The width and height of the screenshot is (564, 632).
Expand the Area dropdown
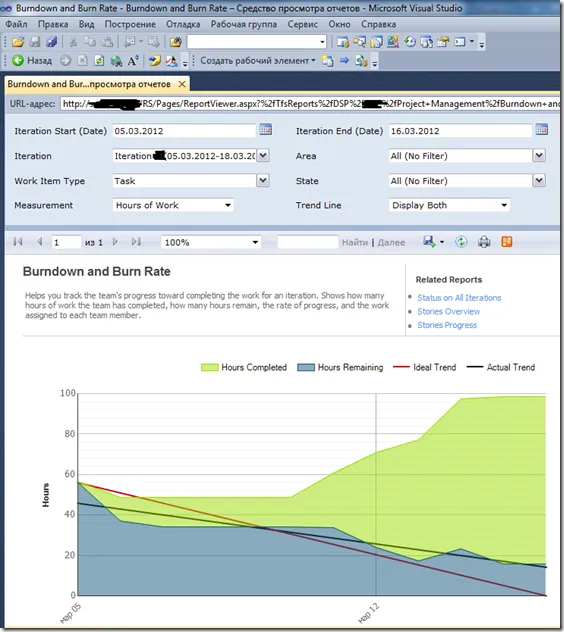539,156
